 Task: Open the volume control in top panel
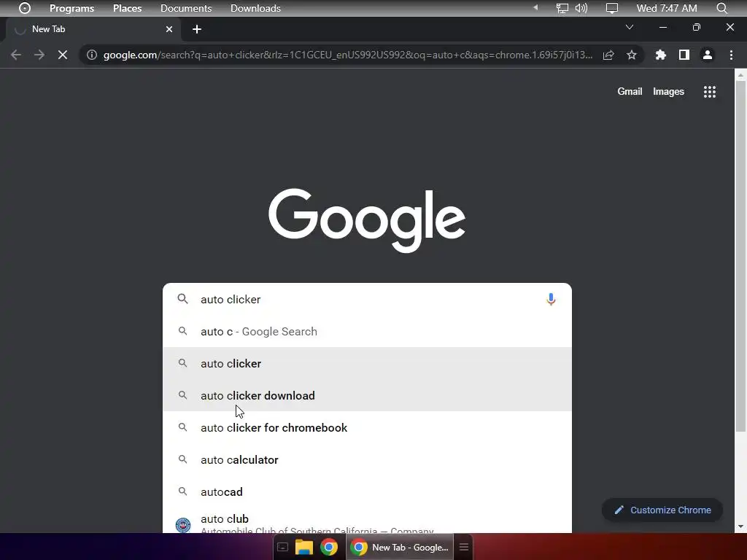pyautogui.click(x=581, y=8)
